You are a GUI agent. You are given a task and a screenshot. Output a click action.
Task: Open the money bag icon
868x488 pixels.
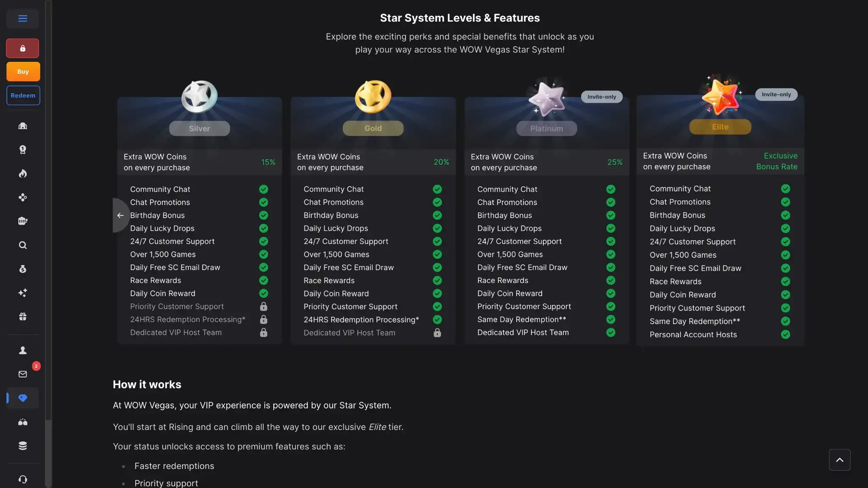(23, 269)
